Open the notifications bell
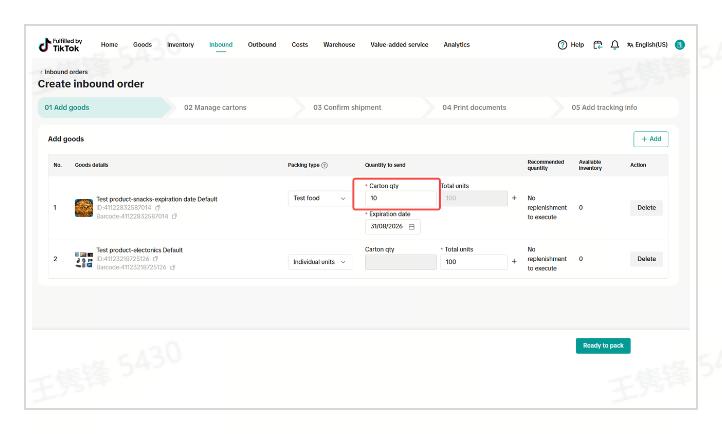This screenshot has height=434, width=722. pyautogui.click(x=615, y=45)
